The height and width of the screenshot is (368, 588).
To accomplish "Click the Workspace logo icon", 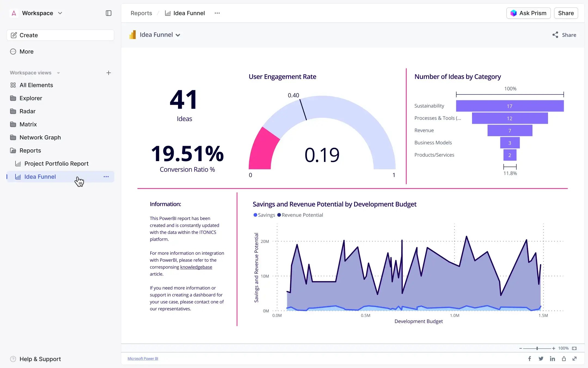I will coord(14,13).
